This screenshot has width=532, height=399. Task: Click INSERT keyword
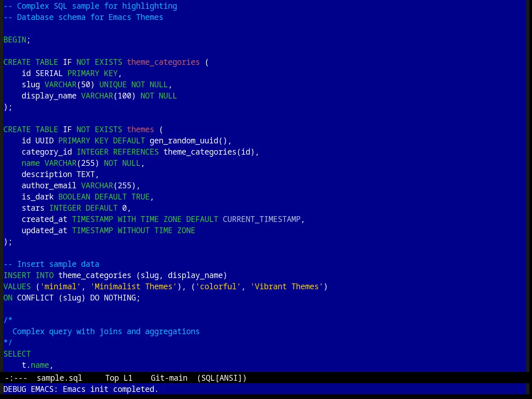tap(17, 276)
